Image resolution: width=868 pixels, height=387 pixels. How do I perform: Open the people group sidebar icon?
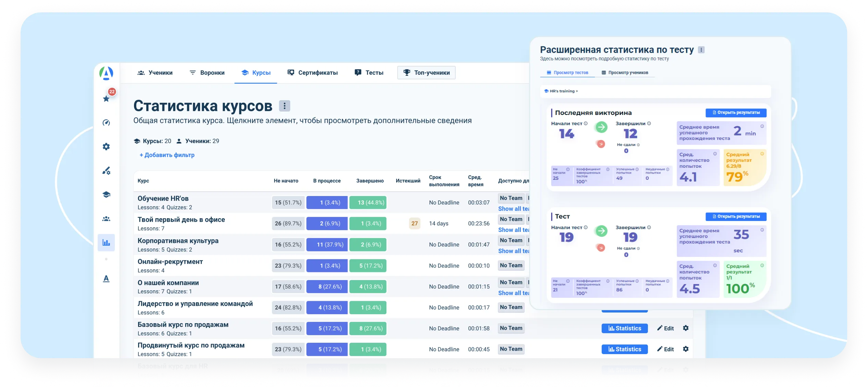106,219
